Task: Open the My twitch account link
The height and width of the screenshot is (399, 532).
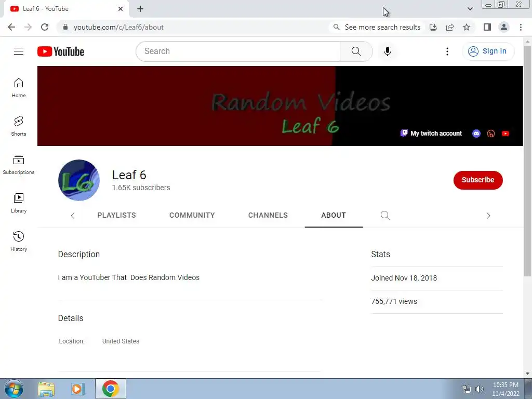Action: coord(431,134)
